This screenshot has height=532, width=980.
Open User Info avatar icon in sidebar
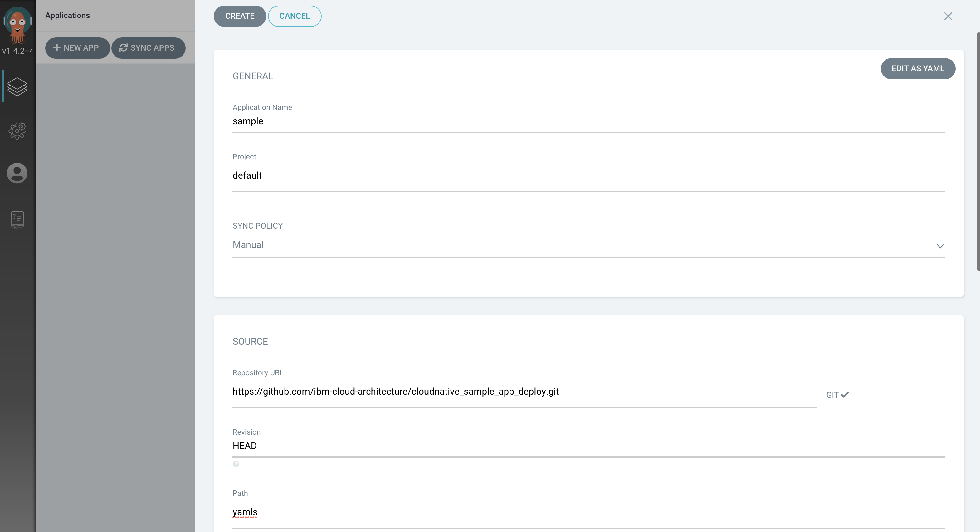pos(17,173)
